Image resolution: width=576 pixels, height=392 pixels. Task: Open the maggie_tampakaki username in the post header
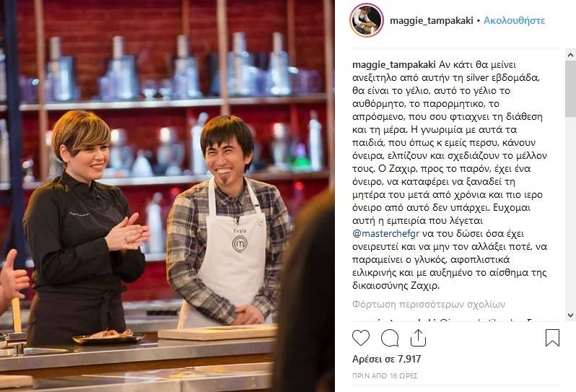[431, 20]
